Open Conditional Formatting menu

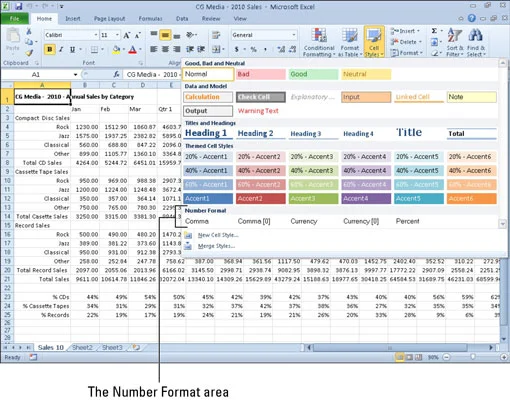[x=319, y=43]
